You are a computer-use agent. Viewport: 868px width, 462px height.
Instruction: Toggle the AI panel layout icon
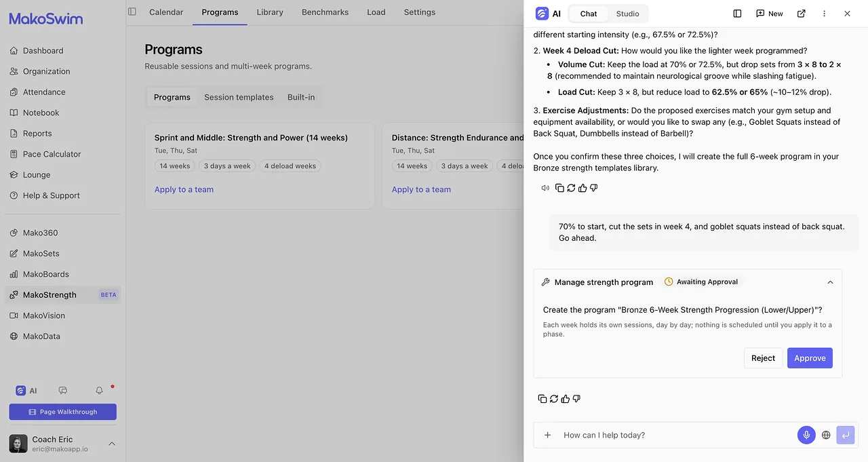[x=738, y=14]
